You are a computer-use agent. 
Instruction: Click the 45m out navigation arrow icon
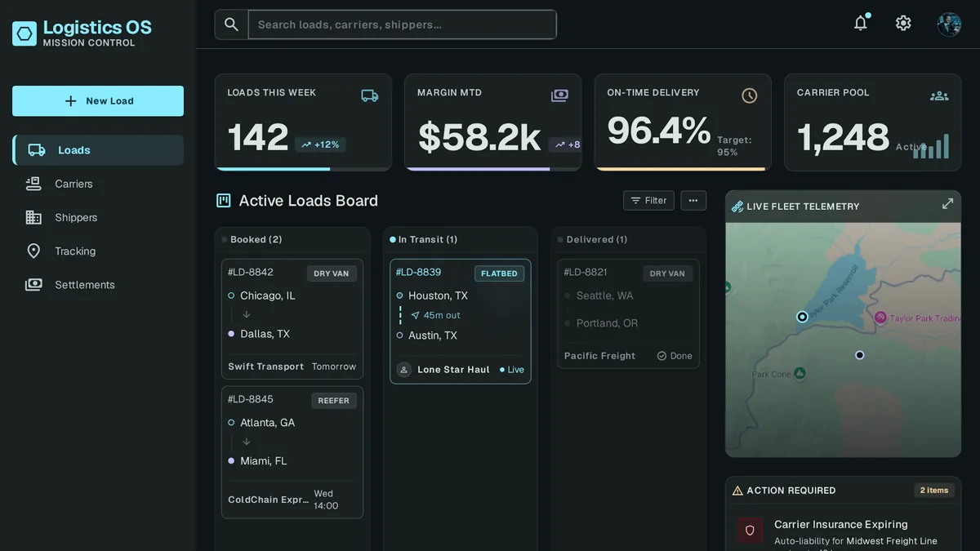pyautogui.click(x=415, y=315)
